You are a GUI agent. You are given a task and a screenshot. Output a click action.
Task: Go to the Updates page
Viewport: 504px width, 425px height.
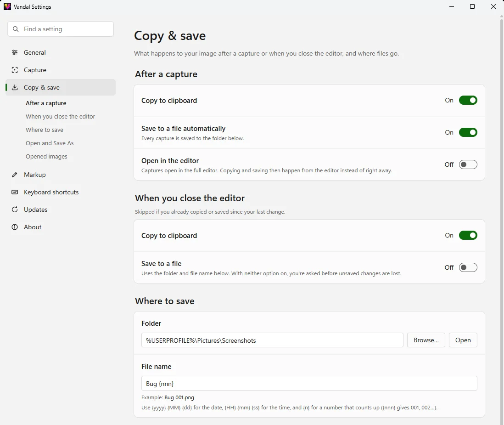tap(61, 210)
